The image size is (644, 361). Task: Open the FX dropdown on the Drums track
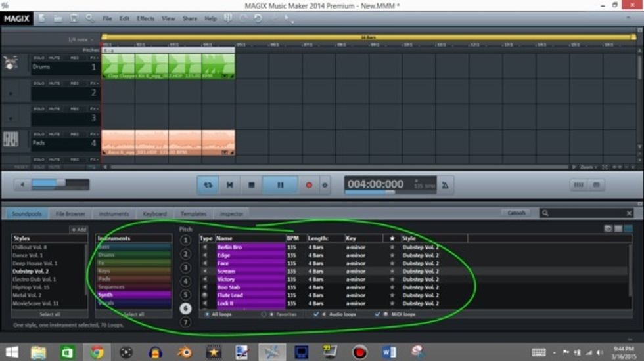95,58
